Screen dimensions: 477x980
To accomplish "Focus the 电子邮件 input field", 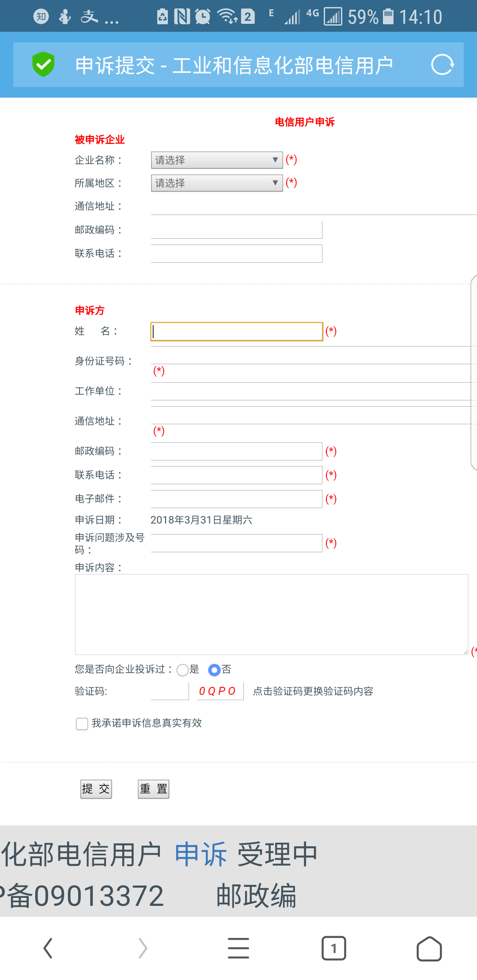I will tap(236, 499).
